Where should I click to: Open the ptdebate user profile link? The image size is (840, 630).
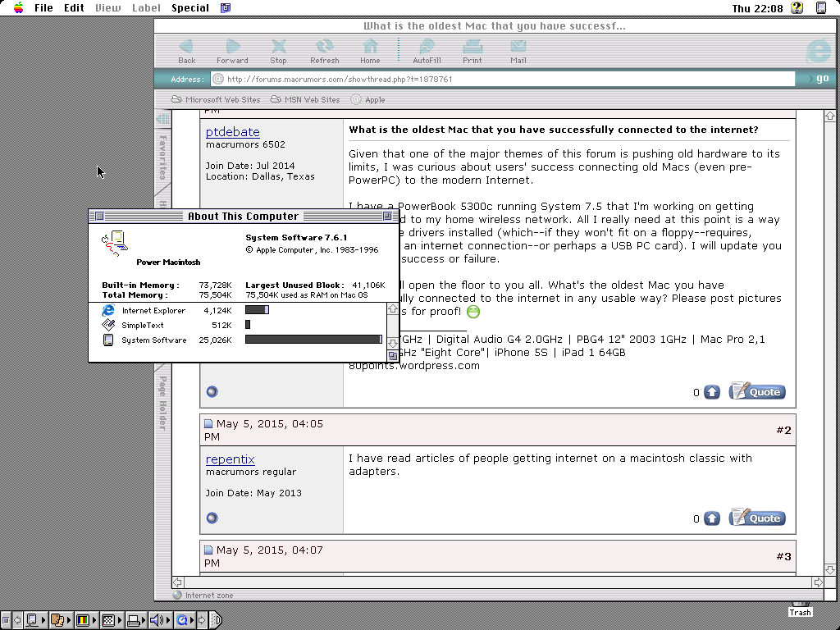[x=231, y=132]
